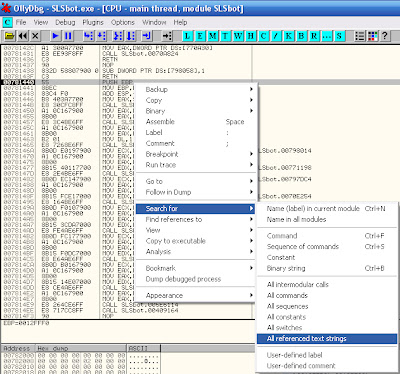Screen dimensions: 400x374
Task: Click the CPU window icon in the menu bar
Action: coord(7,22)
